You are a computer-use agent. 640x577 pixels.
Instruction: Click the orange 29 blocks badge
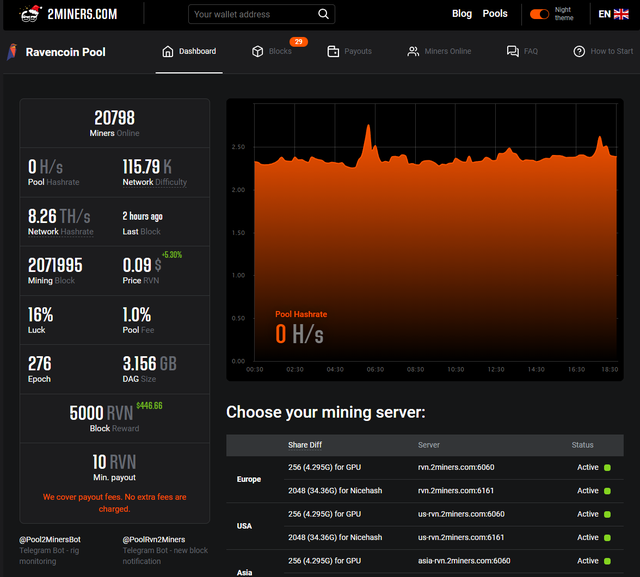[298, 42]
